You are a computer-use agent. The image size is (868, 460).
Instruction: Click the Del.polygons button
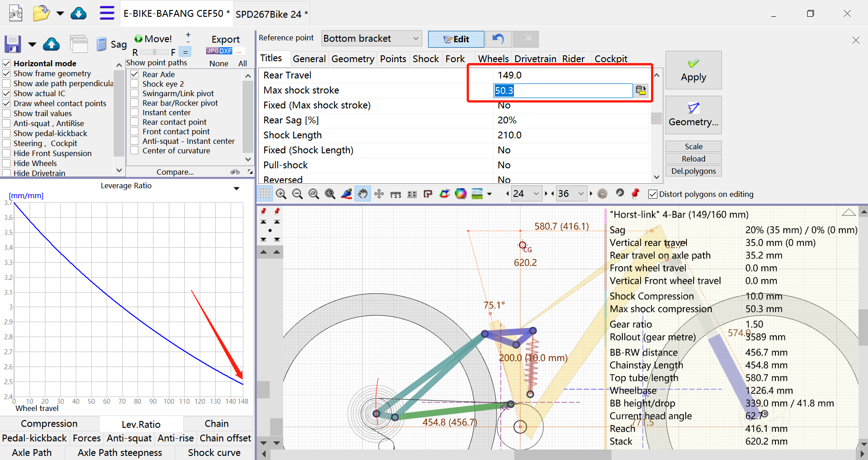point(694,171)
